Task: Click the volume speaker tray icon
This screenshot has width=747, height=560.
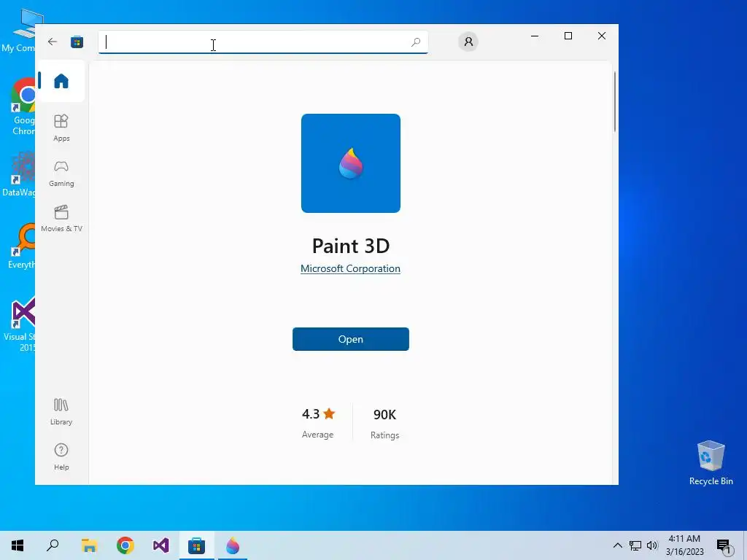Action: click(652, 545)
